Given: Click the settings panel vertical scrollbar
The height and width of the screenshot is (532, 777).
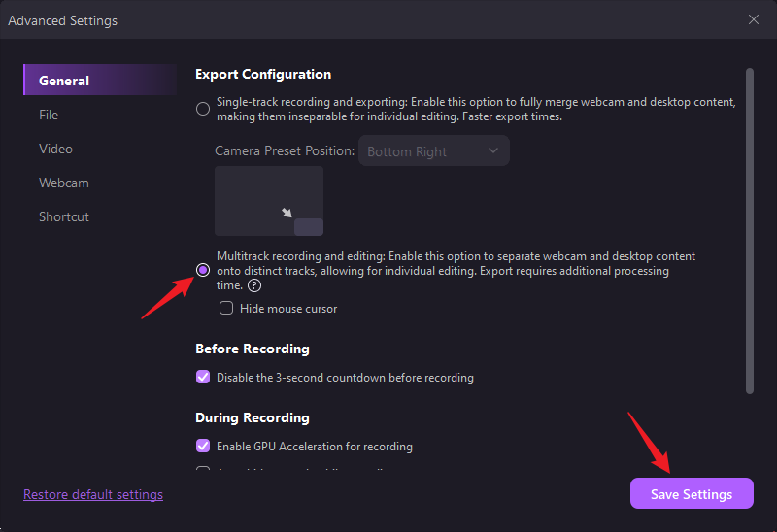Looking at the screenshot, I should tap(750, 231).
